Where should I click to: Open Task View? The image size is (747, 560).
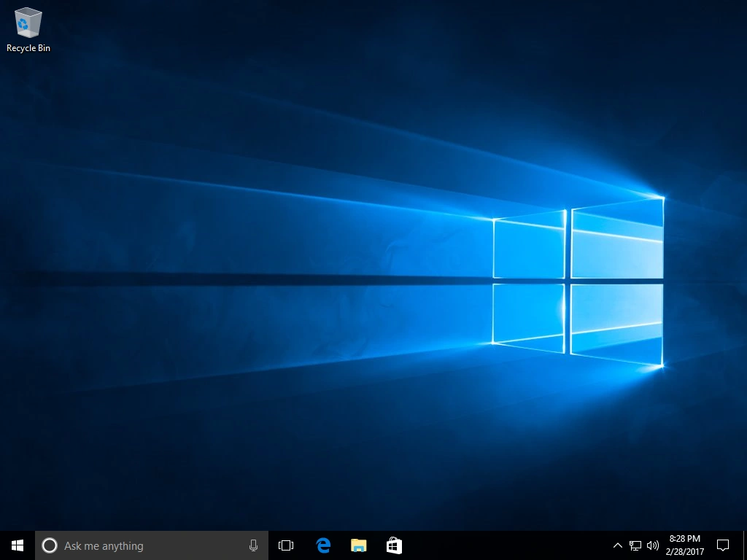coord(285,545)
